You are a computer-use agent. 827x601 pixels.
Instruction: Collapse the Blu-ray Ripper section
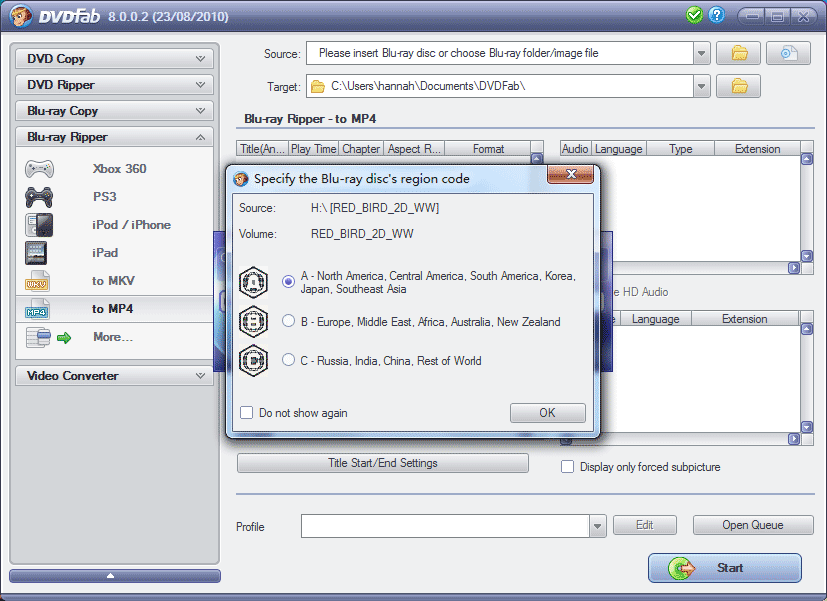[114, 137]
